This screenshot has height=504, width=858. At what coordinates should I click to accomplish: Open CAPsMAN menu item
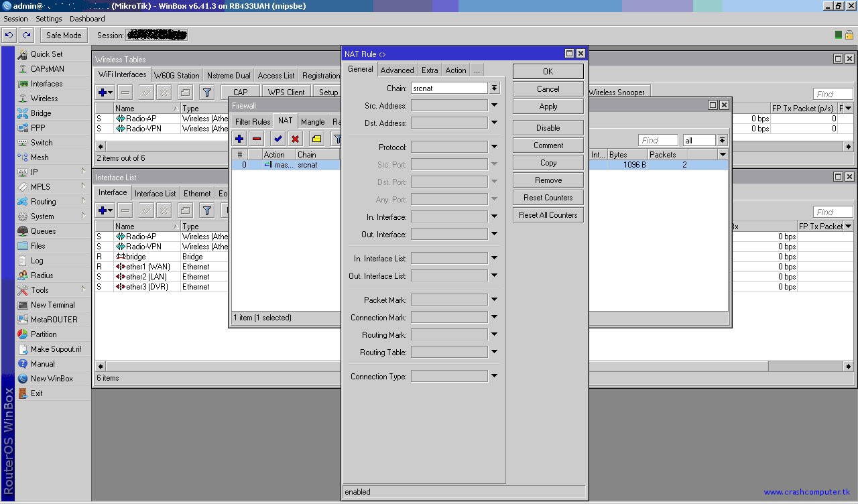(47, 69)
